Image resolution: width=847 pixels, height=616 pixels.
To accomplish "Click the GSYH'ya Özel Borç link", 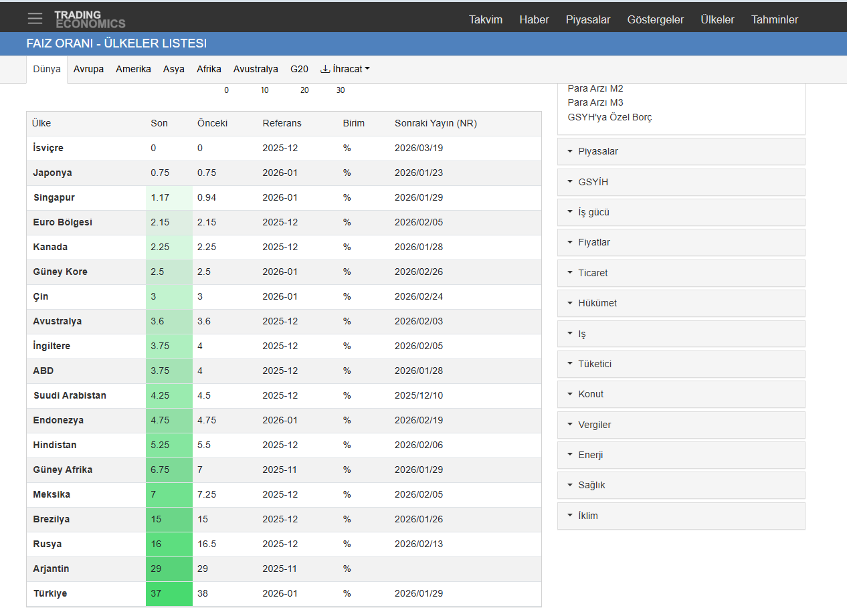I will [609, 117].
